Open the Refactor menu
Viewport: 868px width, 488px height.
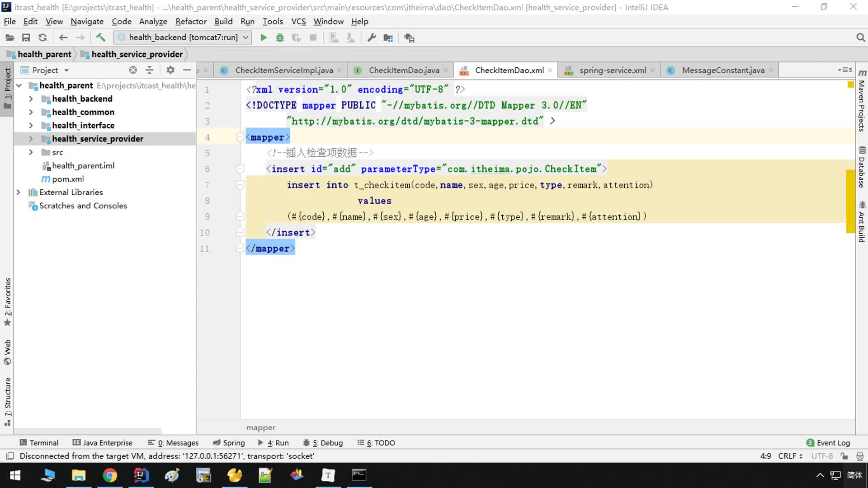pyautogui.click(x=191, y=21)
